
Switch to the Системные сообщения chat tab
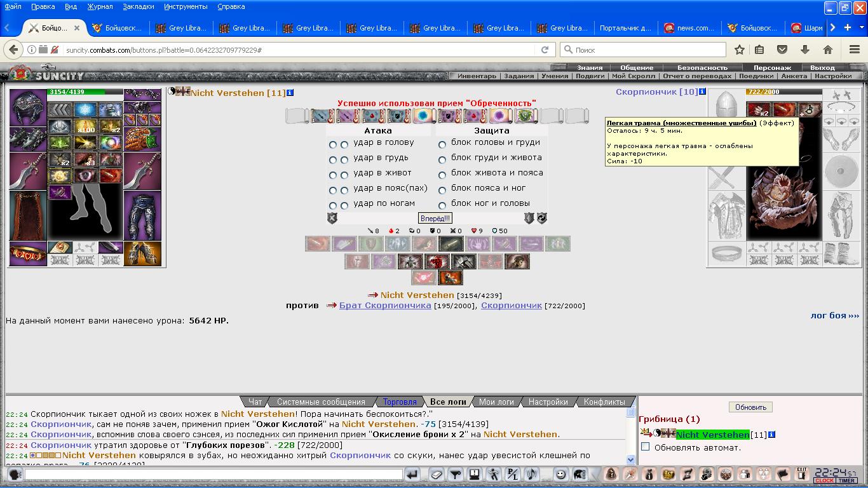[x=321, y=402]
